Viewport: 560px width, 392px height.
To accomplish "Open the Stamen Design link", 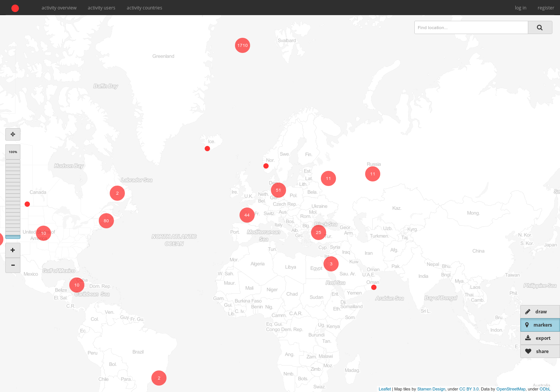I will coord(431,389).
